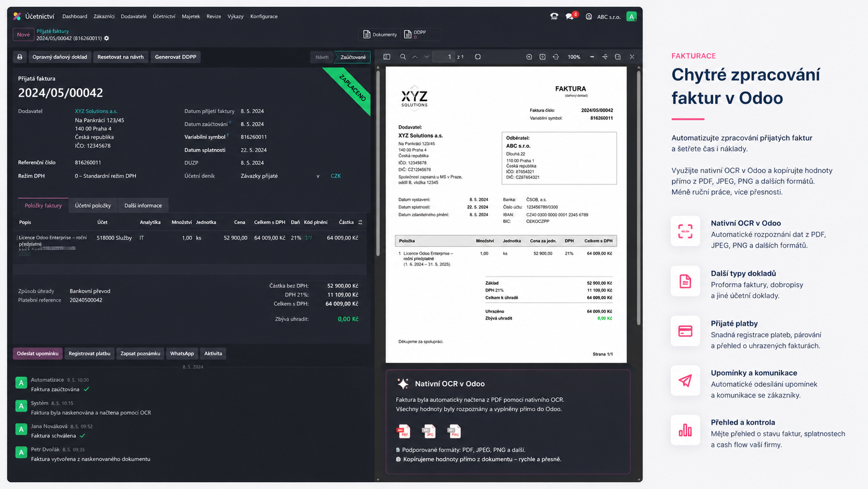Click the Upomínky paper plane icon
The height and width of the screenshot is (489, 868).
(x=685, y=380)
